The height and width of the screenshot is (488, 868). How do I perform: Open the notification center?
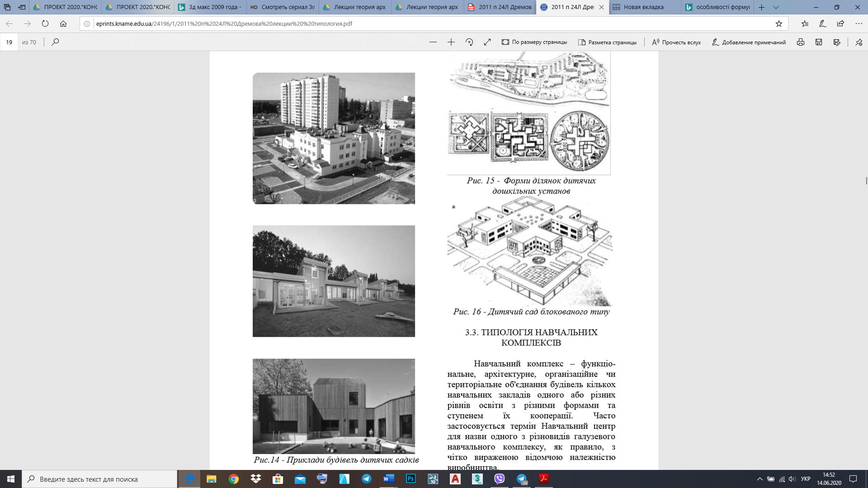coord(853,479)
